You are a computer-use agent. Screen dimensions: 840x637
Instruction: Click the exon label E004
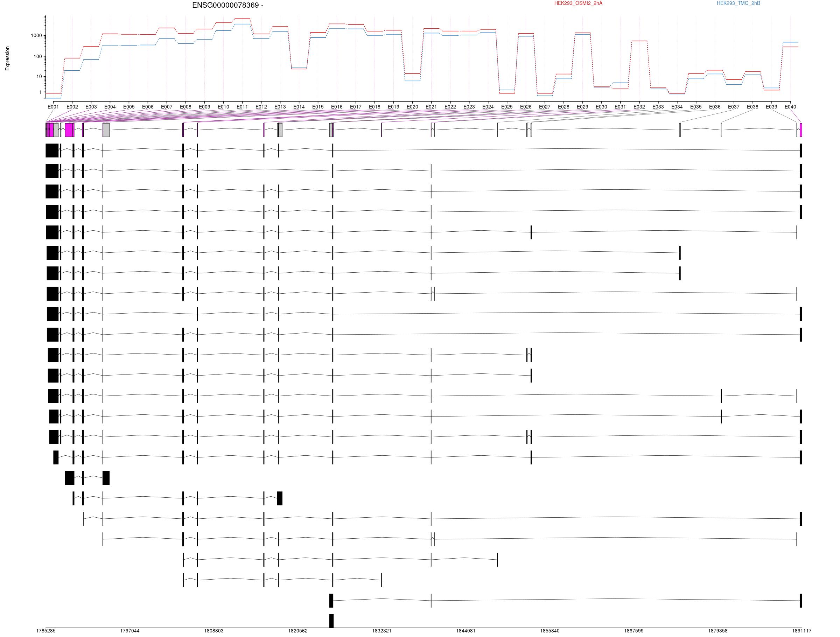pyautogui.click(x=110, y=107)
